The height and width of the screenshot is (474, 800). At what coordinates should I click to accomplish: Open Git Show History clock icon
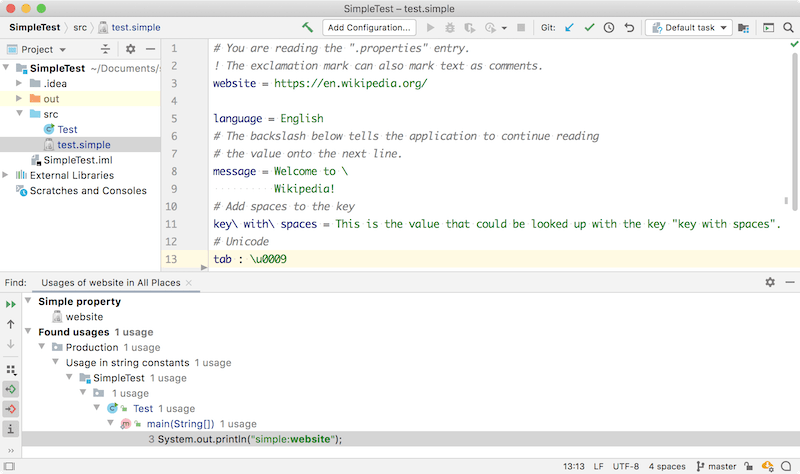tap(609, 28)
